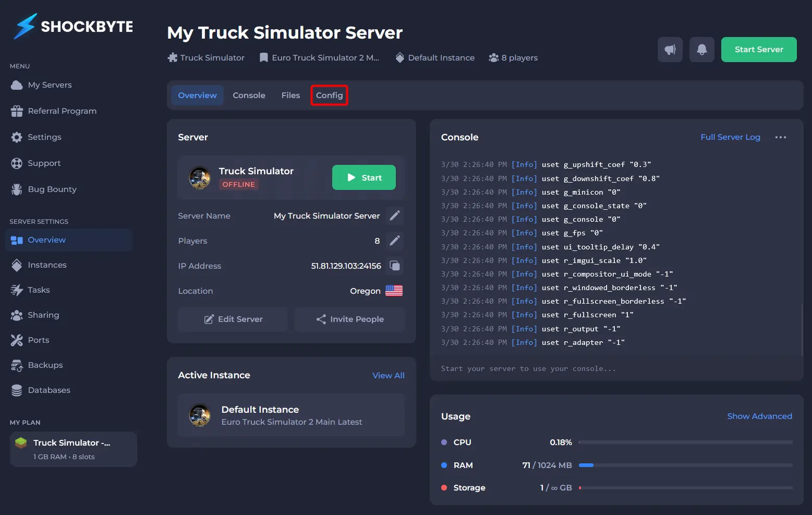The height and width of the screenshot is (515, 812).
Task: Click the notifications bell button
Action: point(702,50)
